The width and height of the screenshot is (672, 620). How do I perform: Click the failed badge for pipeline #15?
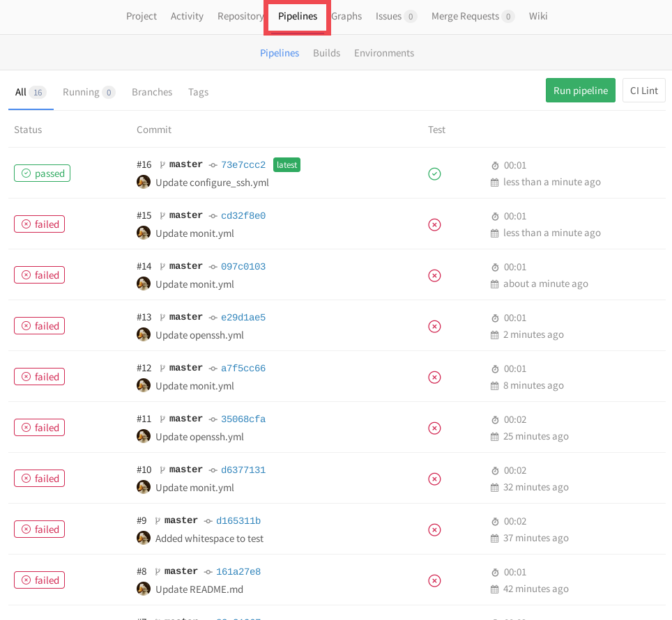pyautogui.click(x=39, y=224)
